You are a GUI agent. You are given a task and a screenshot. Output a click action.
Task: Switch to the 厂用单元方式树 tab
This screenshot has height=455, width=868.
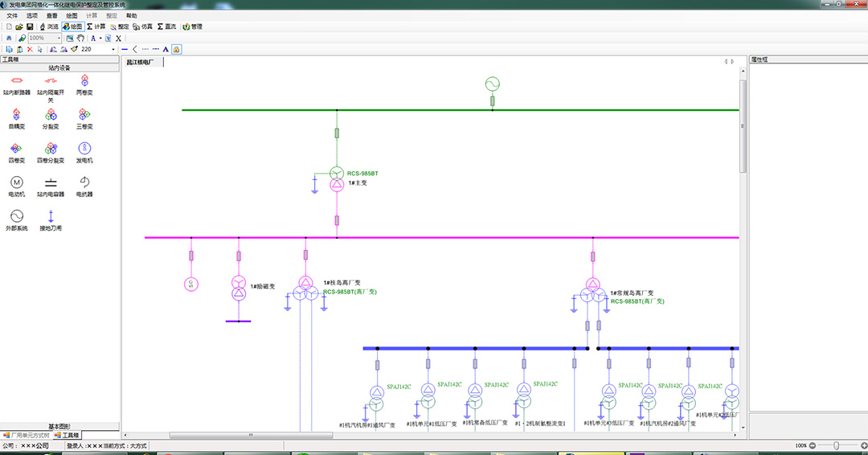(x=27, y=435)
